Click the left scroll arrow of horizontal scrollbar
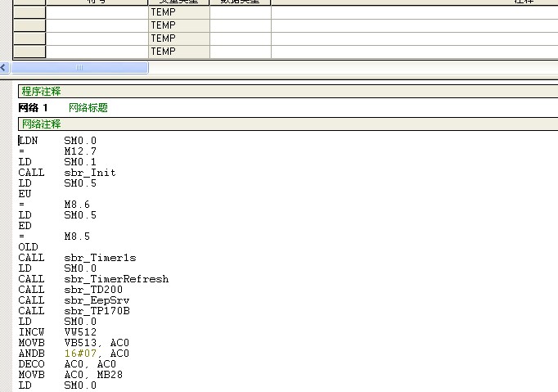The width and height of the screenshot is (558, 392). 4,68
